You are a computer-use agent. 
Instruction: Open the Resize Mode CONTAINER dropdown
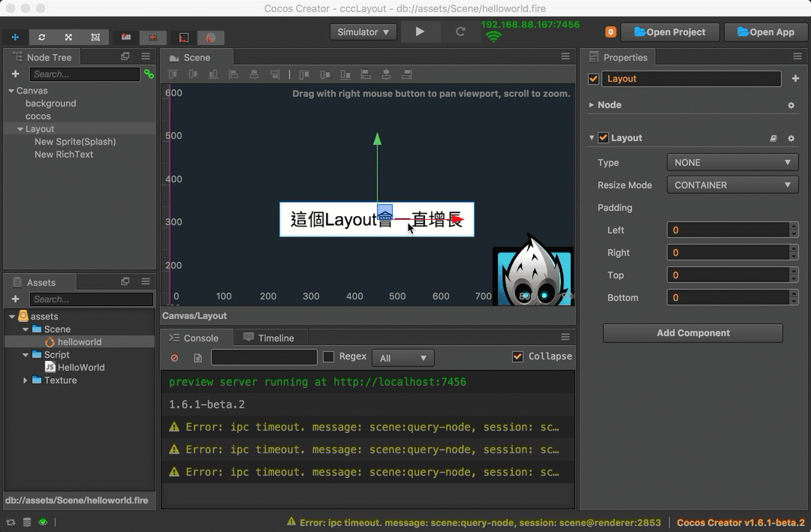point(732,185)
